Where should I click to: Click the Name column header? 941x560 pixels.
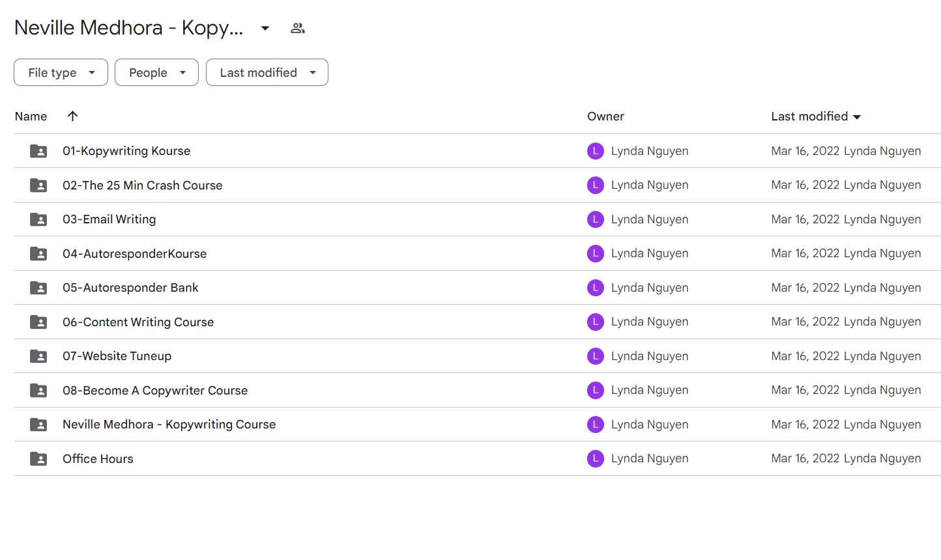click(x=31, y=117)
